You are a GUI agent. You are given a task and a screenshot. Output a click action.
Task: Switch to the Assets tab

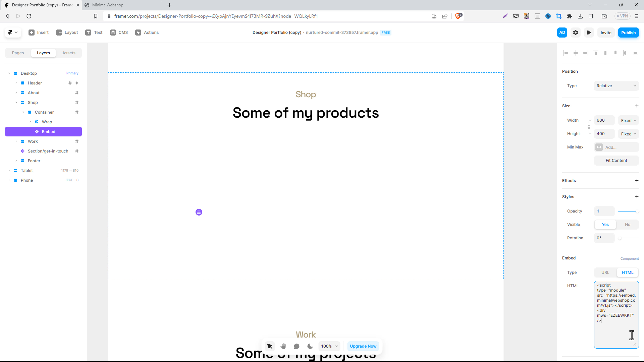69,53
